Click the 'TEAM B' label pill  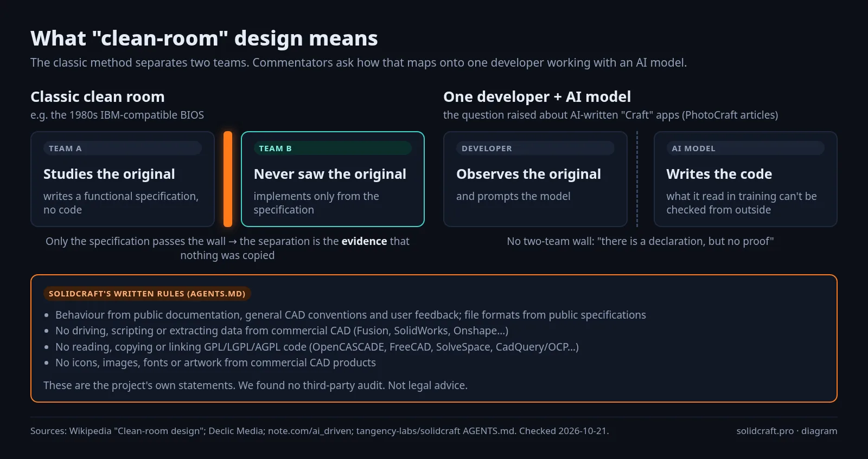[x=333, y=148]
